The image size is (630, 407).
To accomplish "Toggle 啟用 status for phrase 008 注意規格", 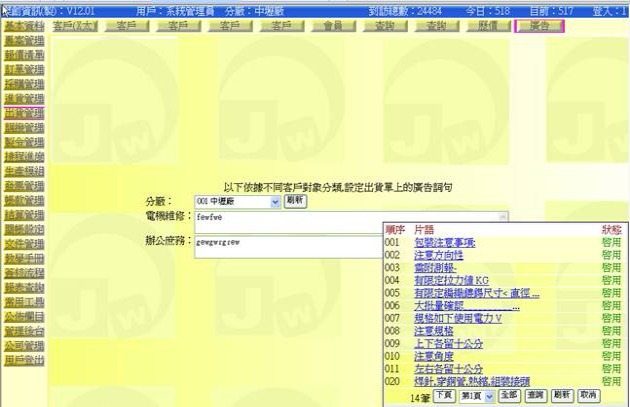I will pos(610,329).
